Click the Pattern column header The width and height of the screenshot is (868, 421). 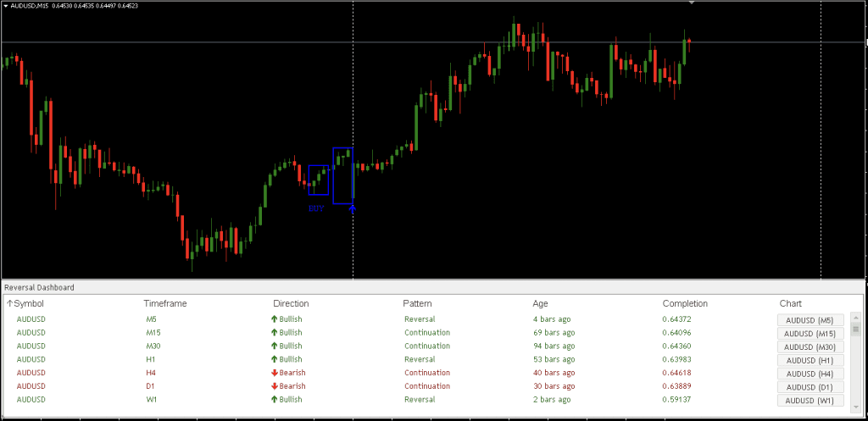click(417, 303)
